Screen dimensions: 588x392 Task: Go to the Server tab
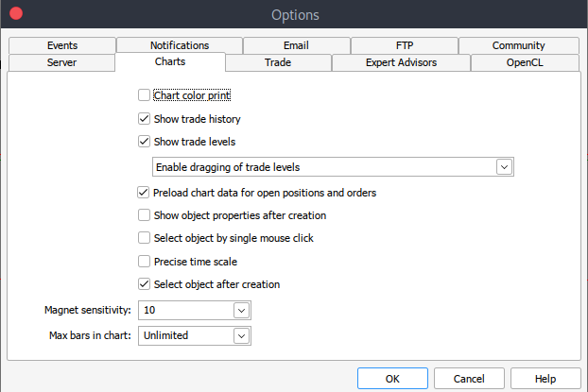61,63
